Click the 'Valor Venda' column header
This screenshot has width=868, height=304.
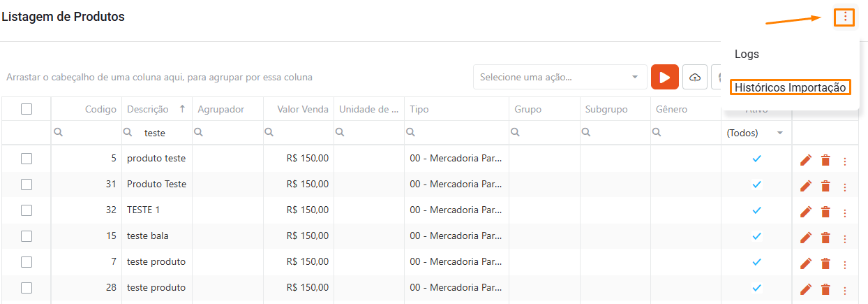pyautogui.click(x=302, y=109)
